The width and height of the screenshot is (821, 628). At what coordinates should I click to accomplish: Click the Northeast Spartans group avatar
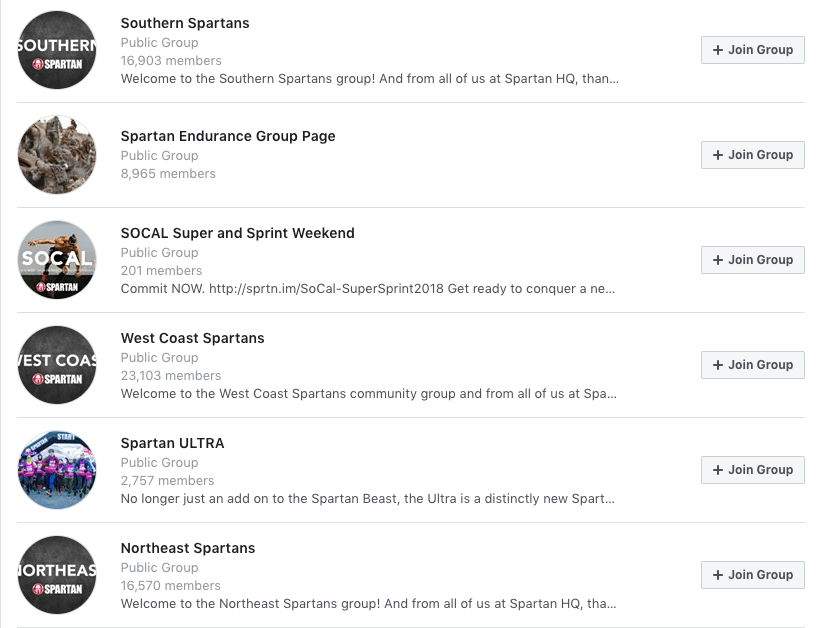[x=57, y=575]
